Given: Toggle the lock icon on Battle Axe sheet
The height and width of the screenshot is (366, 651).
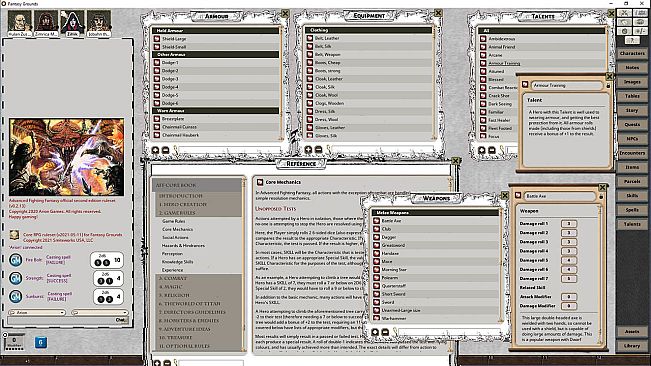Looking at the screenshot, I should (601, 196).
